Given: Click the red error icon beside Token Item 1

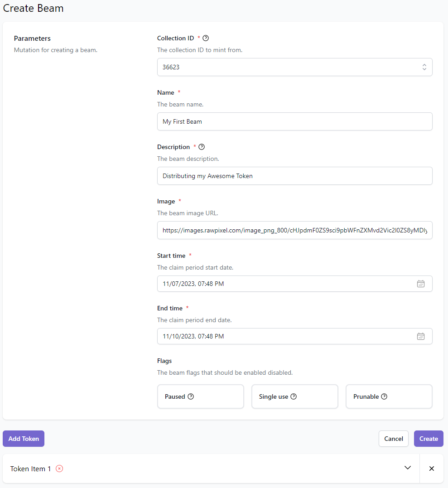Looking at the screenshot, I should (59, 469).
